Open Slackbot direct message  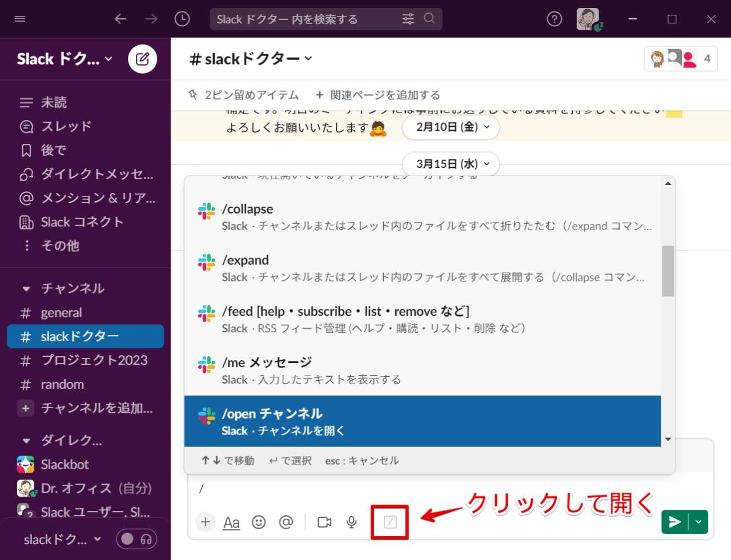pyautogui.click(x=85, y=465)
